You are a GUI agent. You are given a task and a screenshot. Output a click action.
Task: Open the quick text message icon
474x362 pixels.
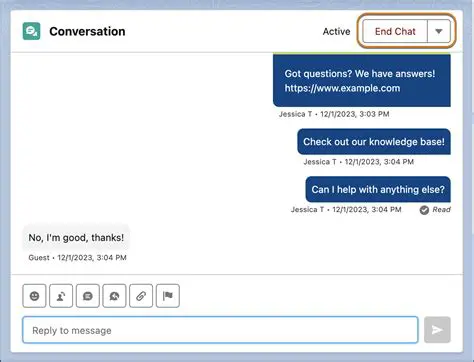88,296
